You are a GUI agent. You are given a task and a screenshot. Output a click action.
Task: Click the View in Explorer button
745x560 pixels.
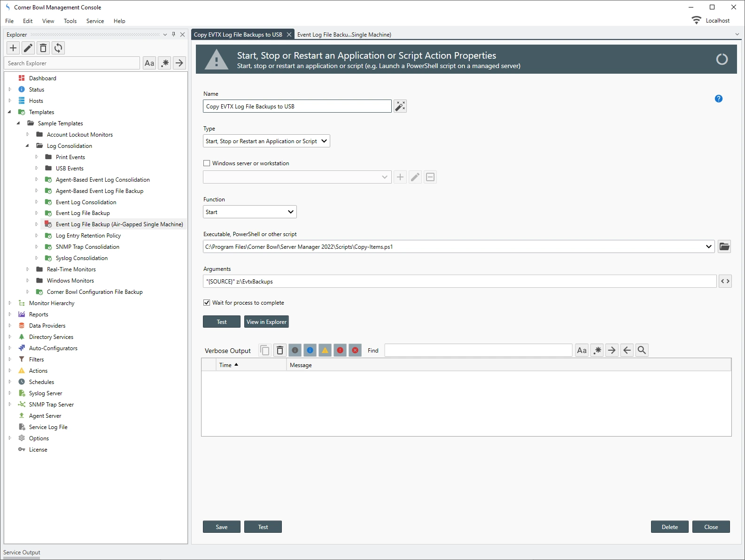(x=266, y=322)
